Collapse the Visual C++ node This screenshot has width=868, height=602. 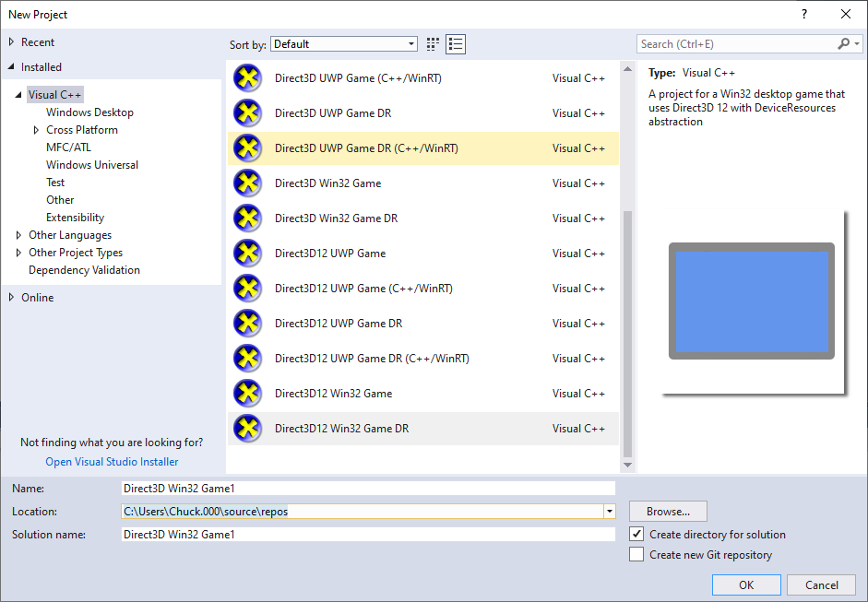(x=18, y=95)
